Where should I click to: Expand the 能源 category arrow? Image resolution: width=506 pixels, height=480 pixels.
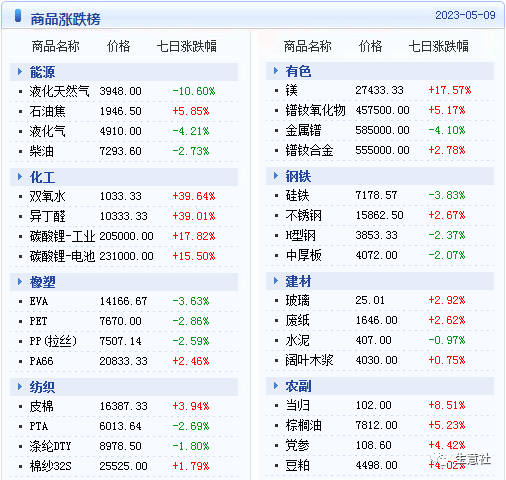point(20,72)
